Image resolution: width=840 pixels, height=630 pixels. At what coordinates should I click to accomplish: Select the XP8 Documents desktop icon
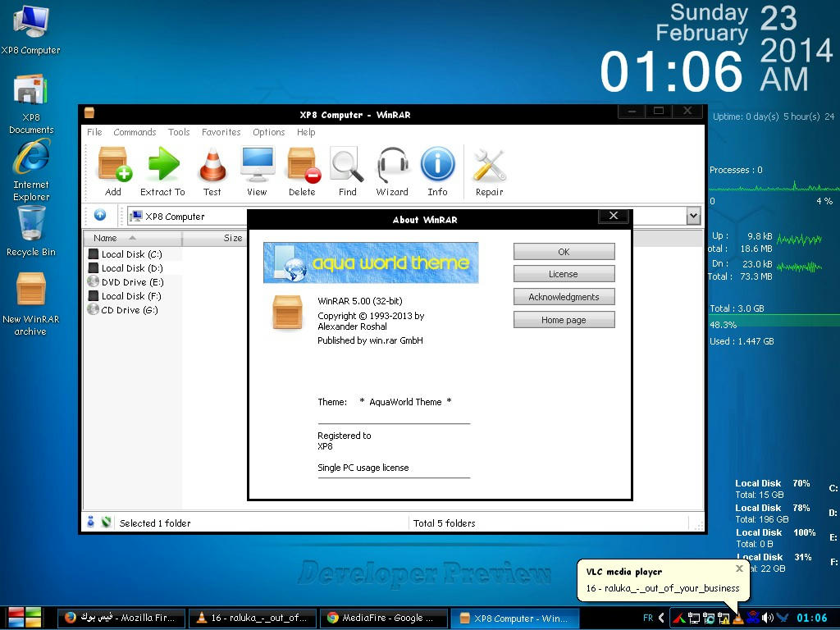point(30,104)
